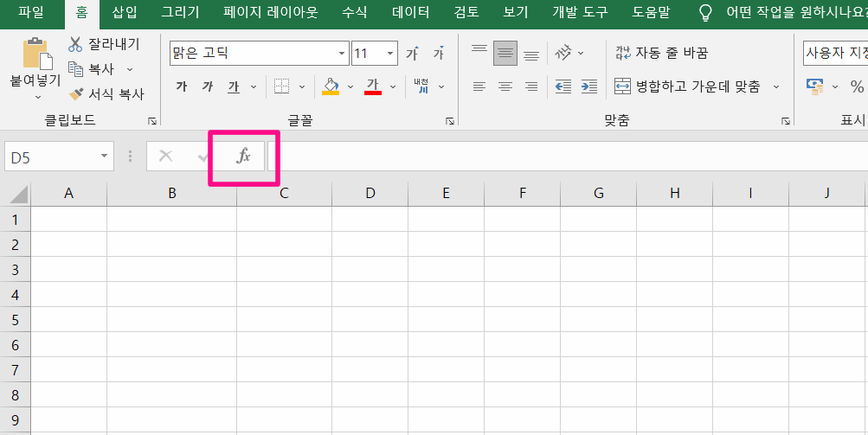Open clipboard group dialog launcher
The height and width of the screenshot is (435, 868).
[152, 121]
